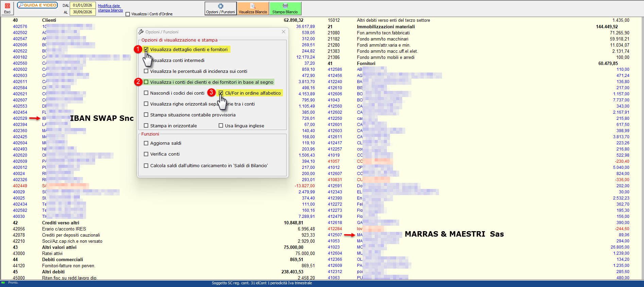The height and width of the screenshot is (287, 644).
Task: Click negative account 402449 in red
Action: (x=20, y=186)
